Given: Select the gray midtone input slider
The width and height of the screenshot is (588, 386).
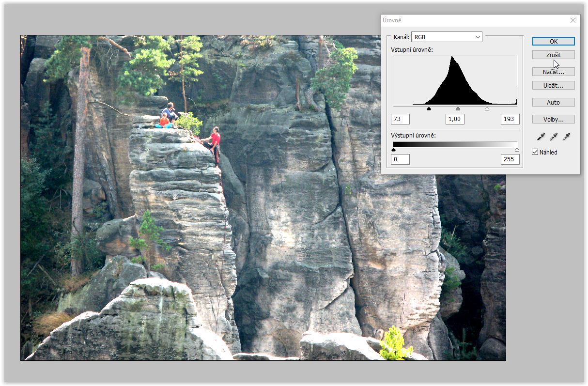Looking at the screenshot, I should coord(458,109).
